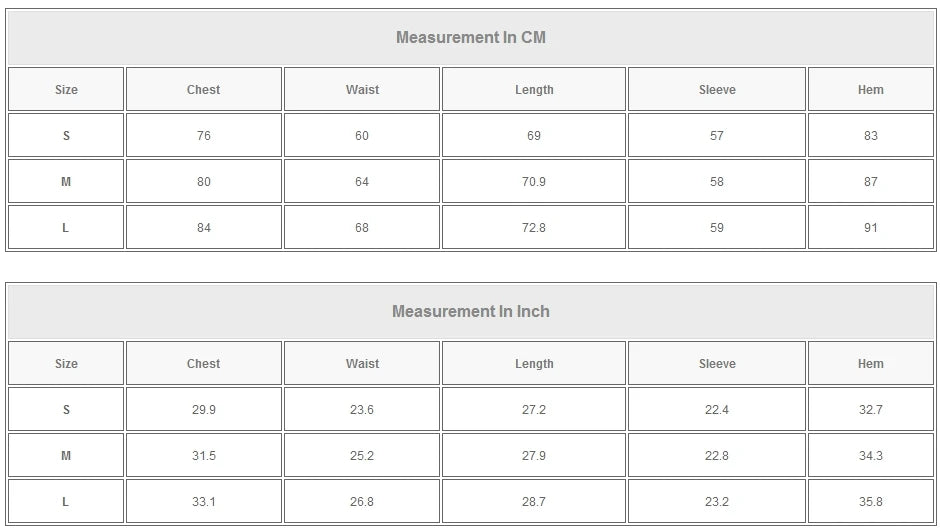This screenshot has height=530, width=940.
Task: Click the waist value 68 cell
Action: tap(362, 228)
